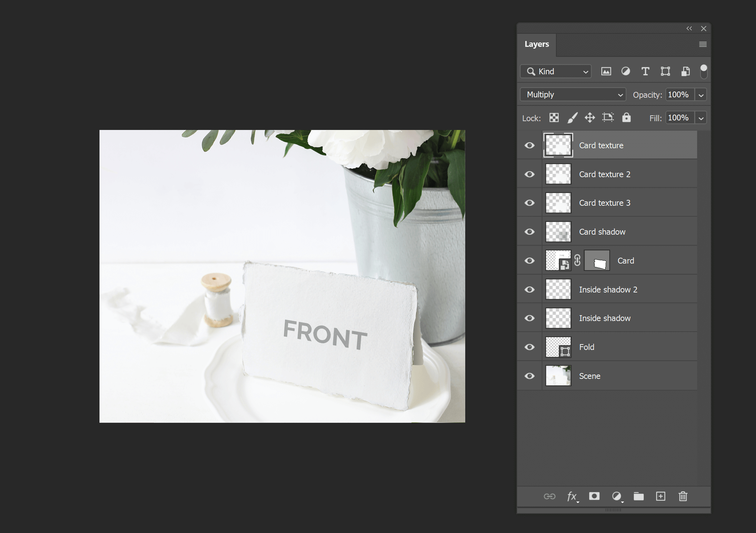Click the Link layers chain icon

pos(550,496)
